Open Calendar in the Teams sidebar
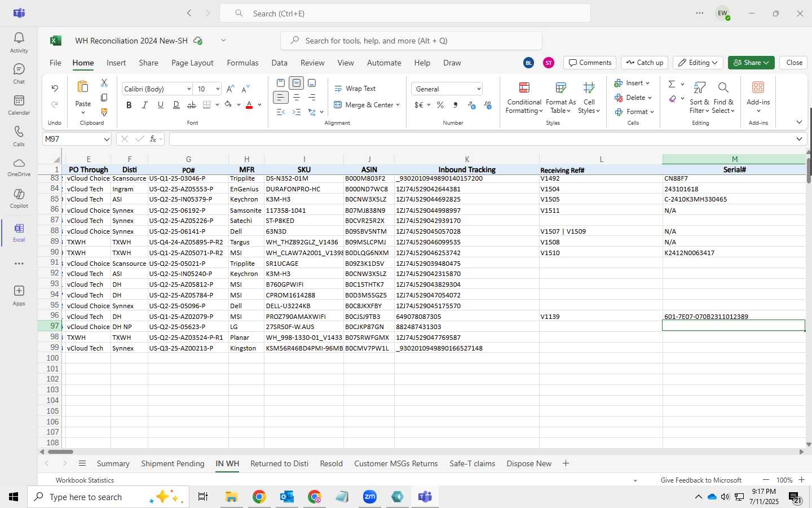The image size is (812, 508). (19, 105)
